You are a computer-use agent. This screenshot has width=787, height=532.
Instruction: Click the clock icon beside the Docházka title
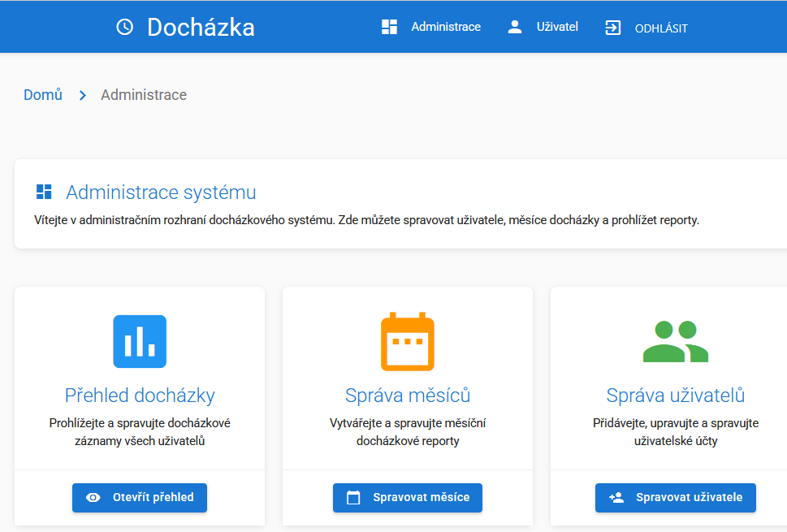point(123,26)
